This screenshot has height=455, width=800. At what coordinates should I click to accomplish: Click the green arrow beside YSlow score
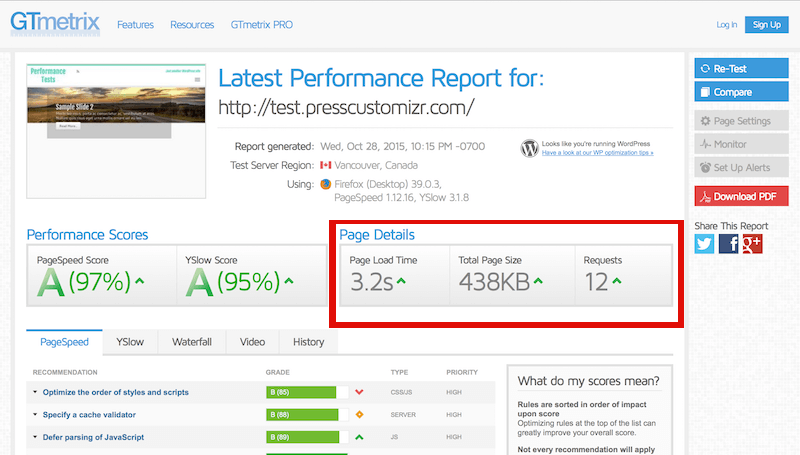point(289,281)
